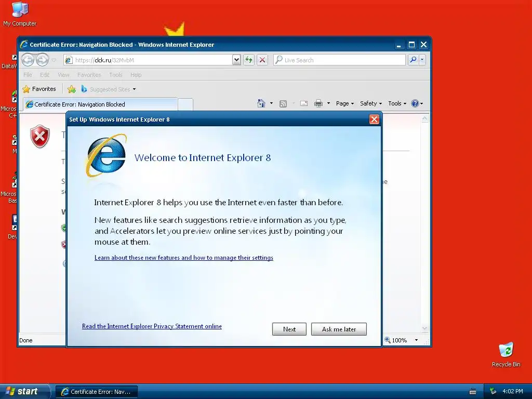Click the Live Search input box

[x=339, y=60]
